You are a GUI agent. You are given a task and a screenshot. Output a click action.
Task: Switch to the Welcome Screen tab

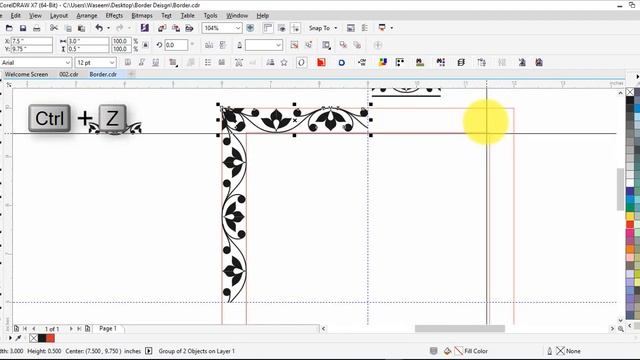point(27,74)
